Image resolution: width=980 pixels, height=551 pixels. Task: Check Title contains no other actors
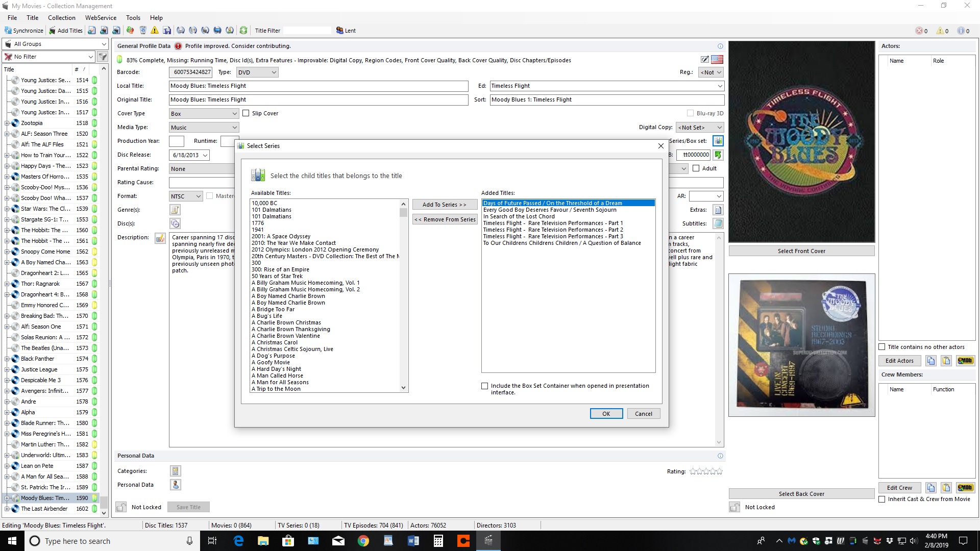[x=882, y=347]
